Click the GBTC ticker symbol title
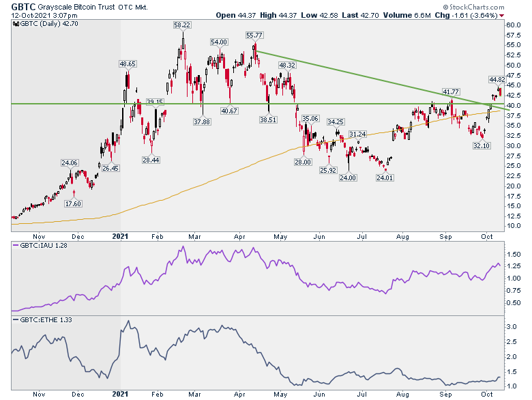The image size is (532, 400). point(23,7)
